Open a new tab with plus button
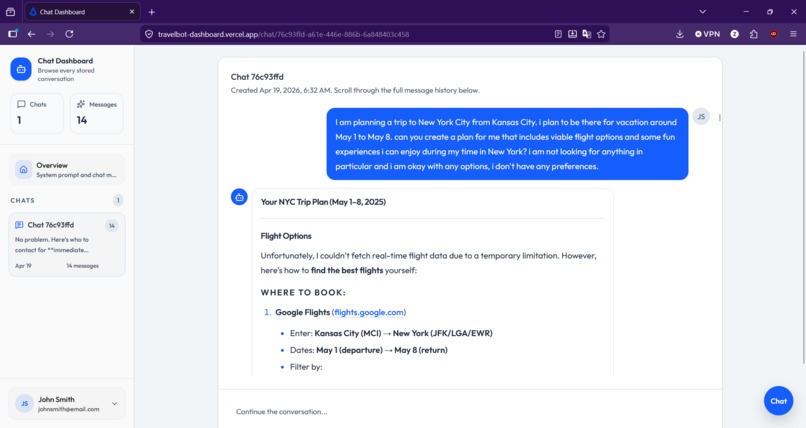Image resolution: width=806 pixels, height=428 pixels. [x=152, y=12]
